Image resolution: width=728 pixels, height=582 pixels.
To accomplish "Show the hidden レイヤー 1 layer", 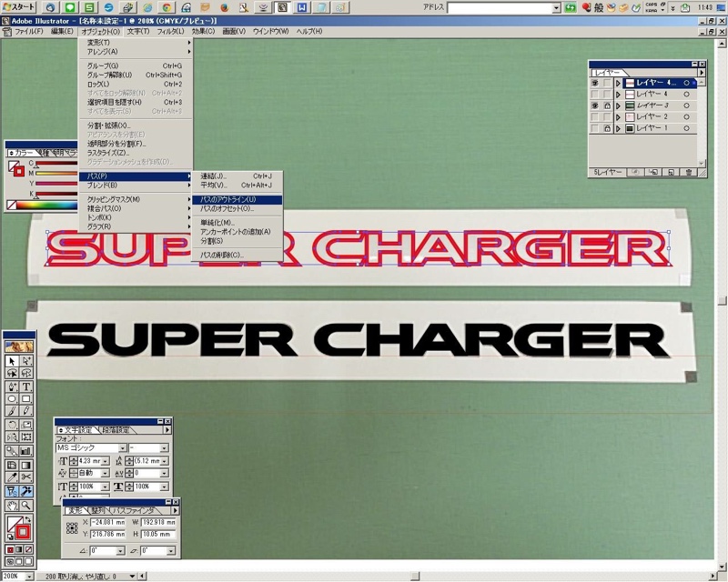I will (595, 128).
